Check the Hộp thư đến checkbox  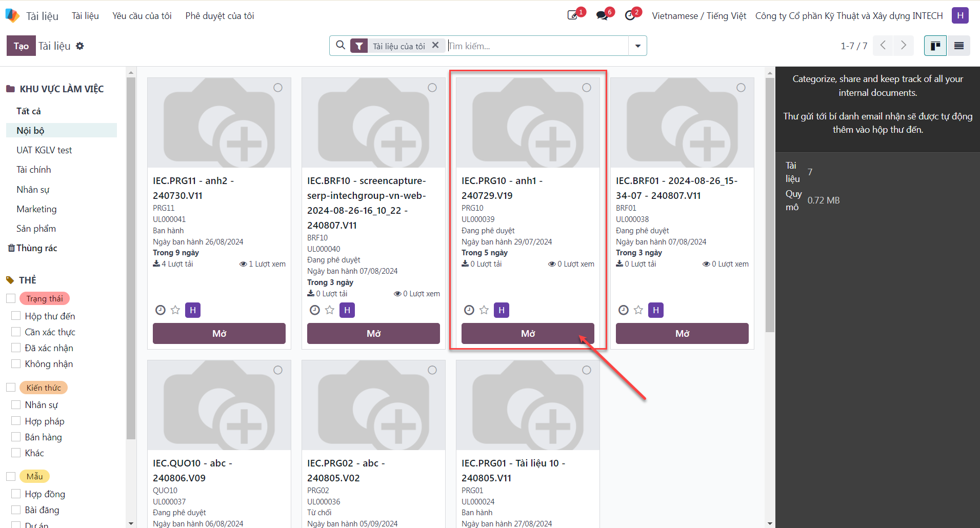click(x=16, y=316)
